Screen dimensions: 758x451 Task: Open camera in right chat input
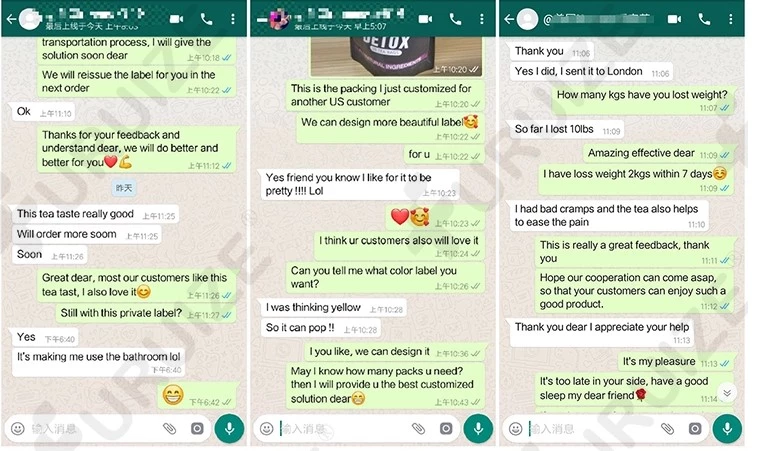695,428
